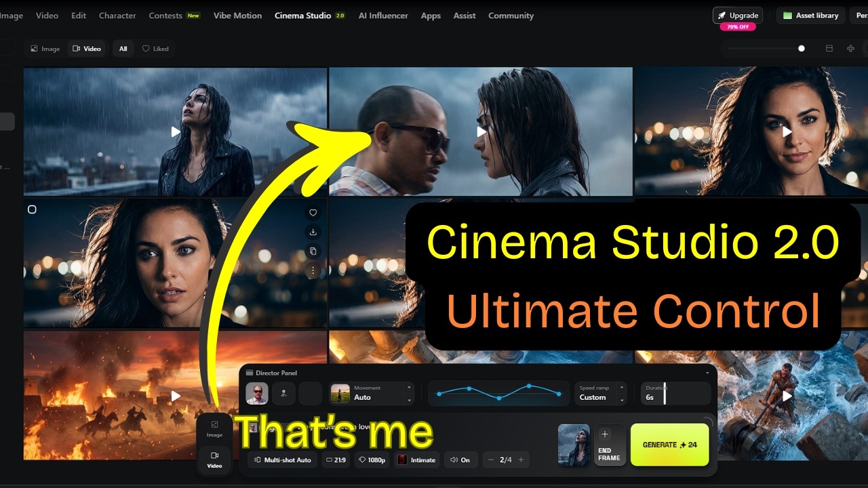Select the sunglasses man character slot
Screen dimensions: 868x488
257,394
